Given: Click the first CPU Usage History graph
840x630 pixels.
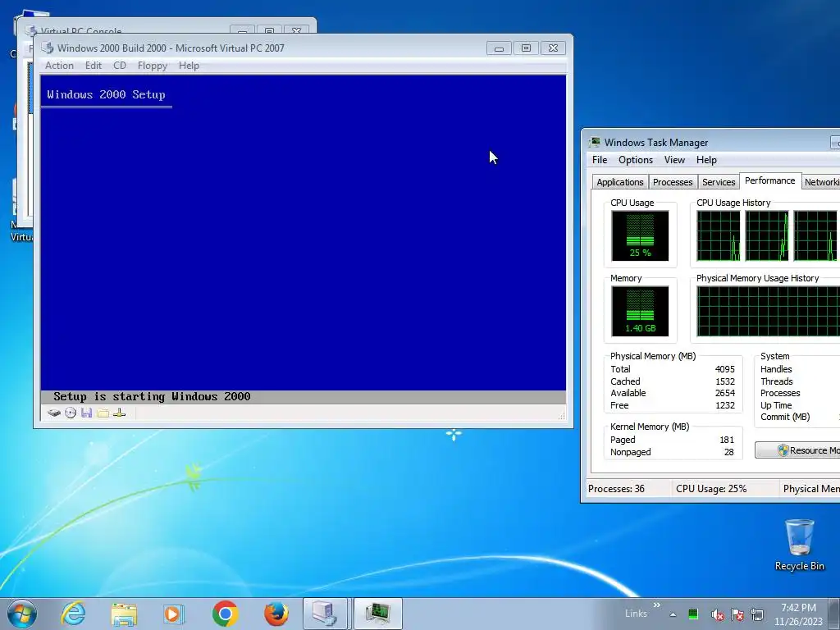Looking at the screenshot, I should [719, 235].
